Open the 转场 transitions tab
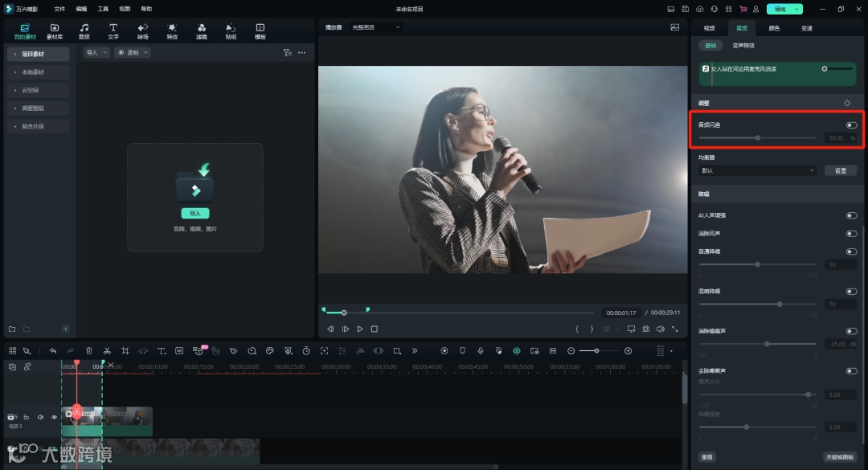This screenshot has width=868, height=470. coord(143,31)
